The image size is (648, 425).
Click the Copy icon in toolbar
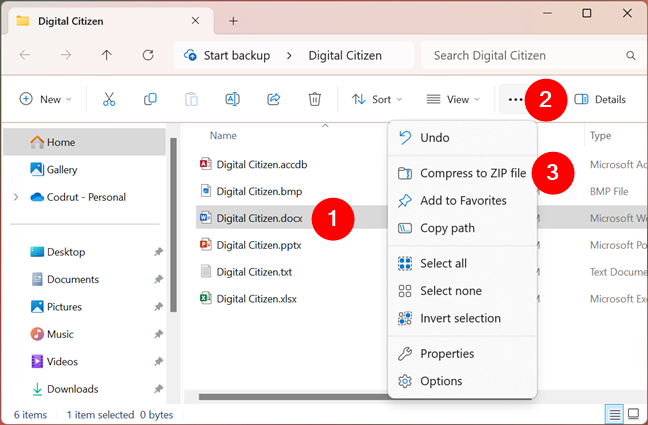[x=150, y=99]
